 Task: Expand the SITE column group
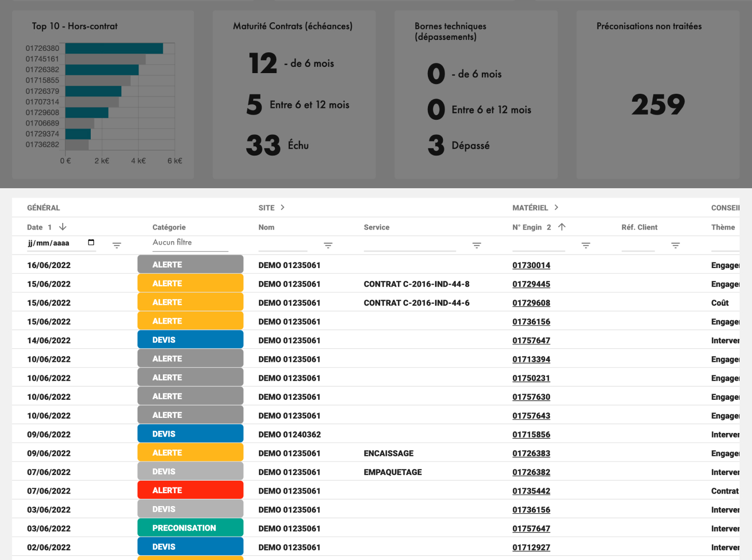point(283,207)
